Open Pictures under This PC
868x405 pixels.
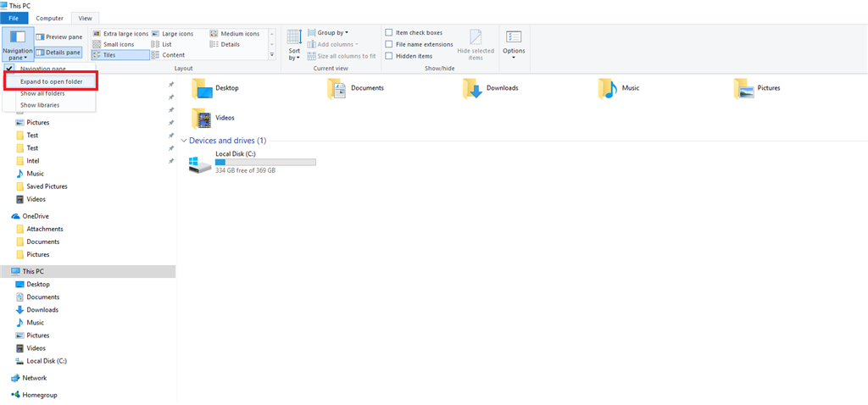tap(38, 336)
